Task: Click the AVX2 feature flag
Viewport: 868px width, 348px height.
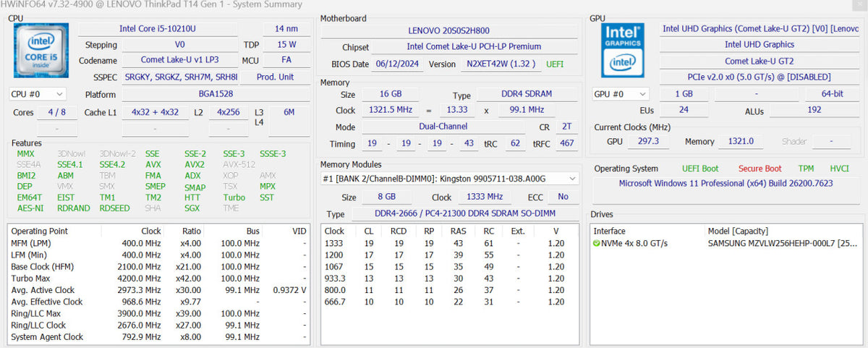Action: pos(193,165)
